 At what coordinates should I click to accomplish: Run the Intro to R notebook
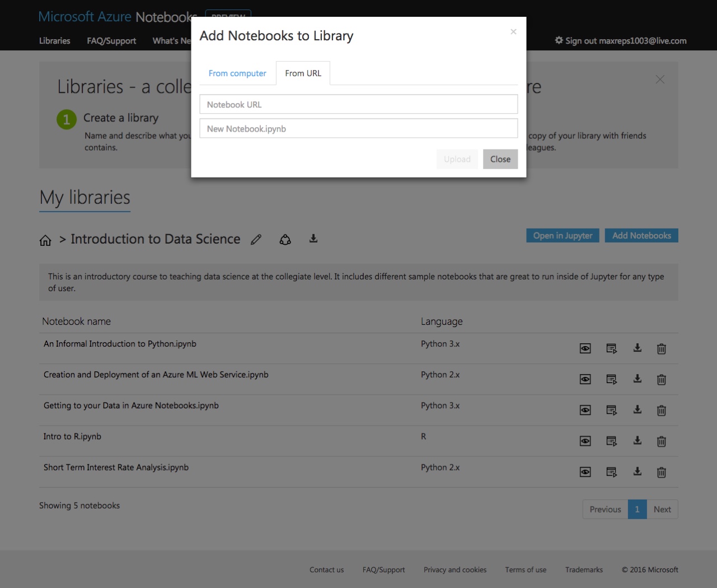click(611, 441)
